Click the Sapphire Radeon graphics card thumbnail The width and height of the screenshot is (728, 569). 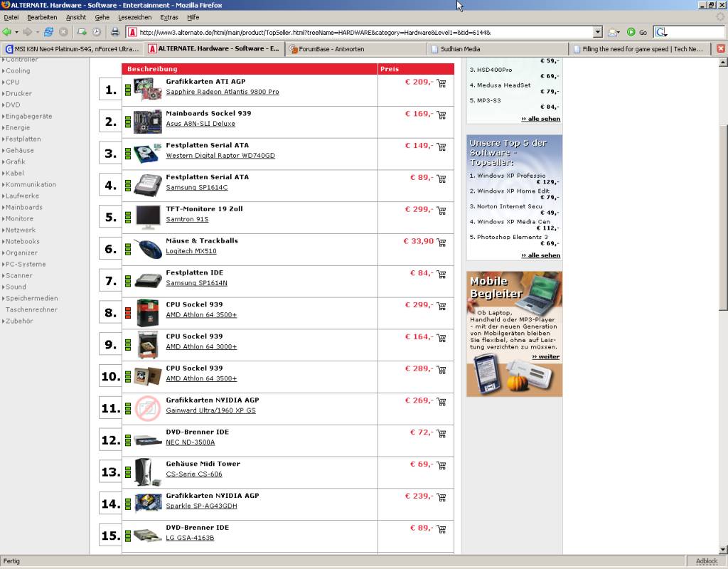[148, 89]
